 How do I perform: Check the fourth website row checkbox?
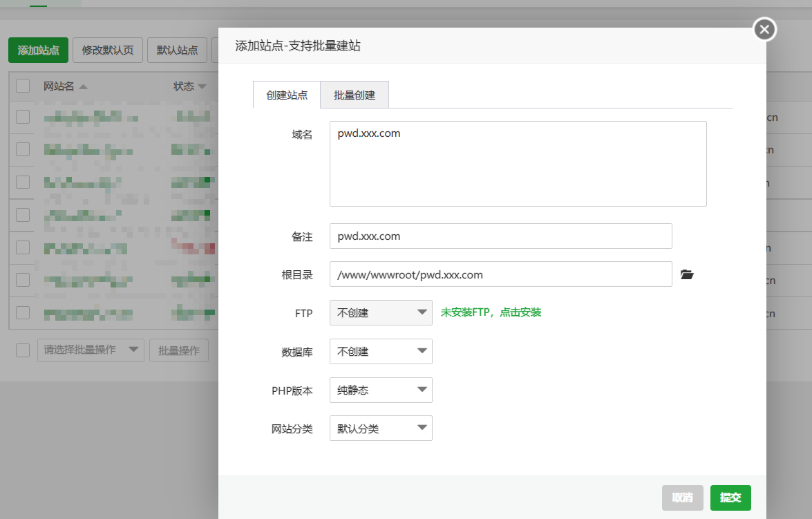23,215
